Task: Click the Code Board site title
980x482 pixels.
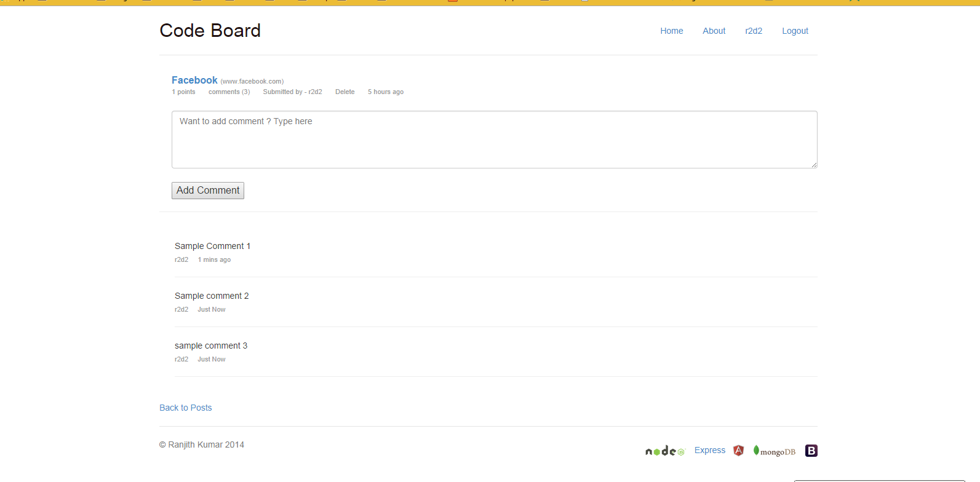Action: coord(210,31)
